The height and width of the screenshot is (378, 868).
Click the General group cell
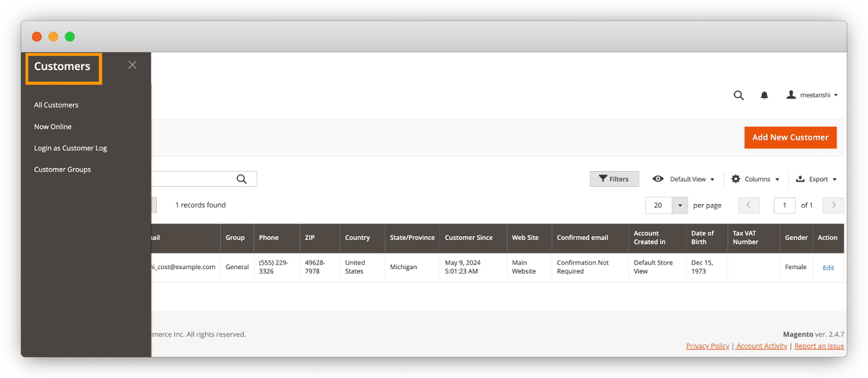coord(237,267)
